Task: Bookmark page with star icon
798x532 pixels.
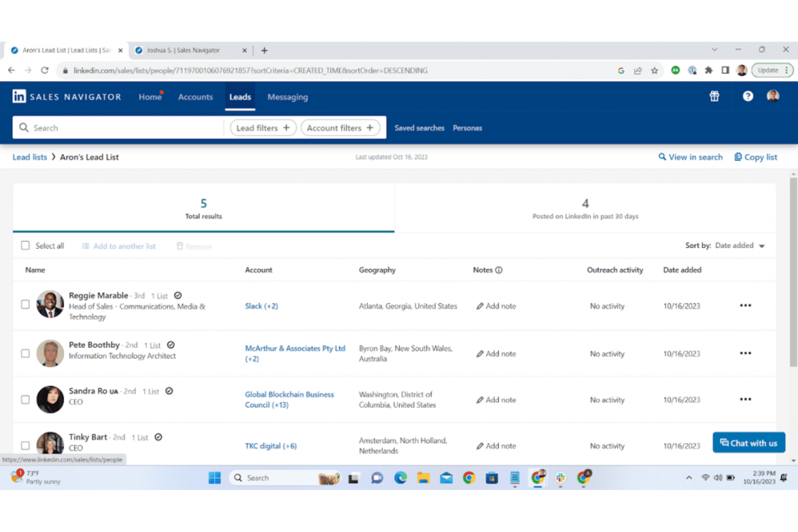Action: [655, 71]
